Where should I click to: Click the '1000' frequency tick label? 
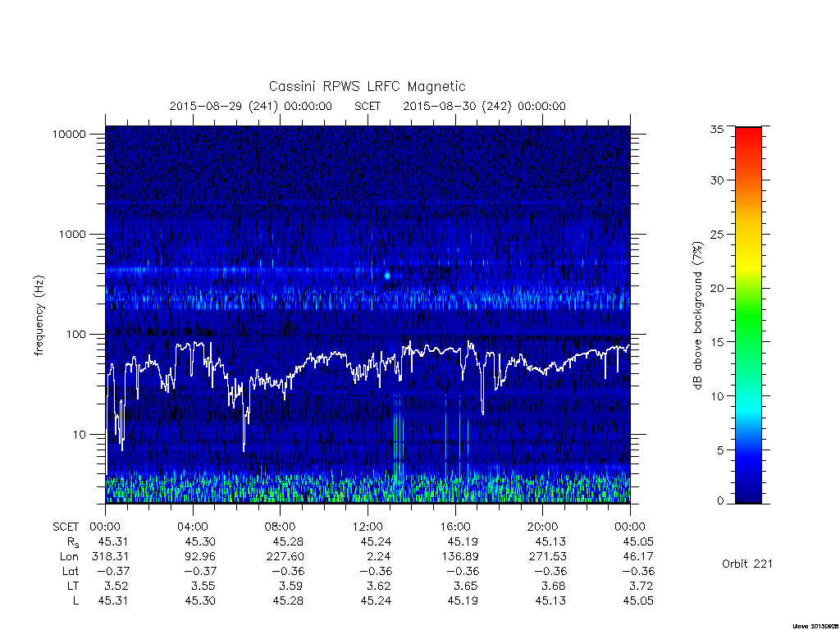[x=72, y=234]
